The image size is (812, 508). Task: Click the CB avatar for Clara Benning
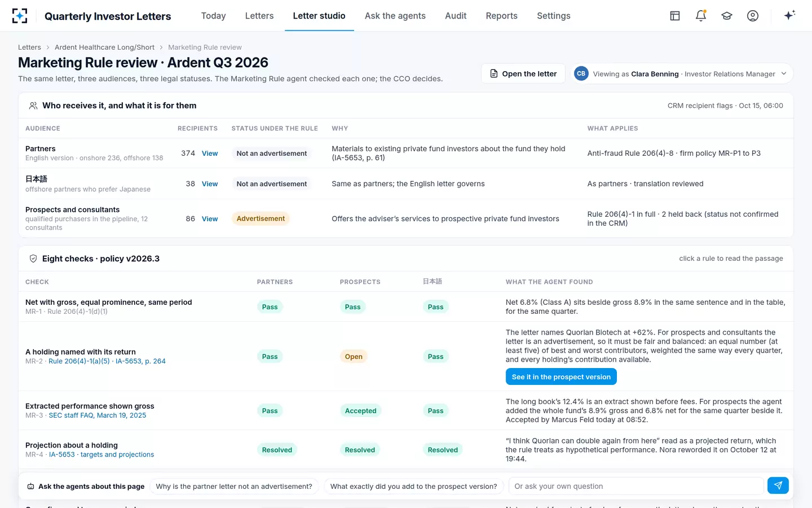click(581, 73)
